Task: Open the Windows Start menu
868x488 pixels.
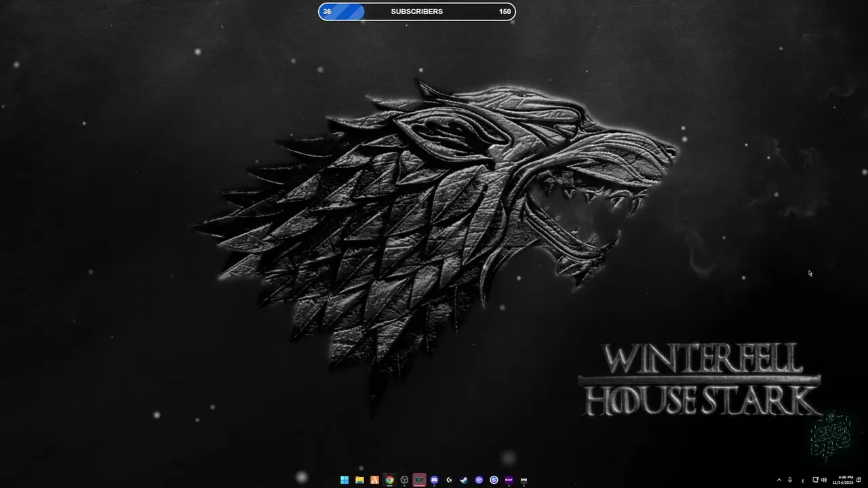Action: [344, 480]
